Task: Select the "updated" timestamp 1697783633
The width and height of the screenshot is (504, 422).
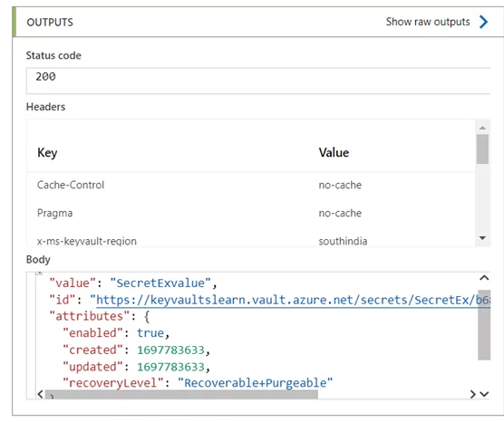Action: (170, 367)
